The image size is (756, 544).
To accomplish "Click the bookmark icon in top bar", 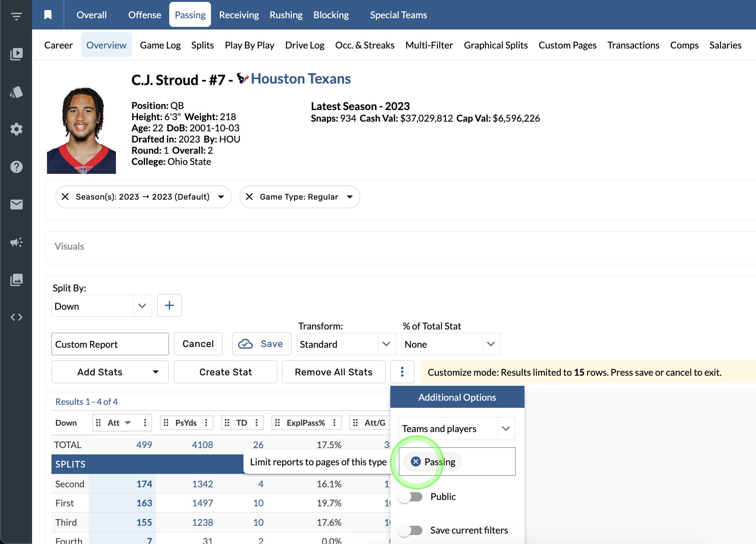I will [48, 15].
